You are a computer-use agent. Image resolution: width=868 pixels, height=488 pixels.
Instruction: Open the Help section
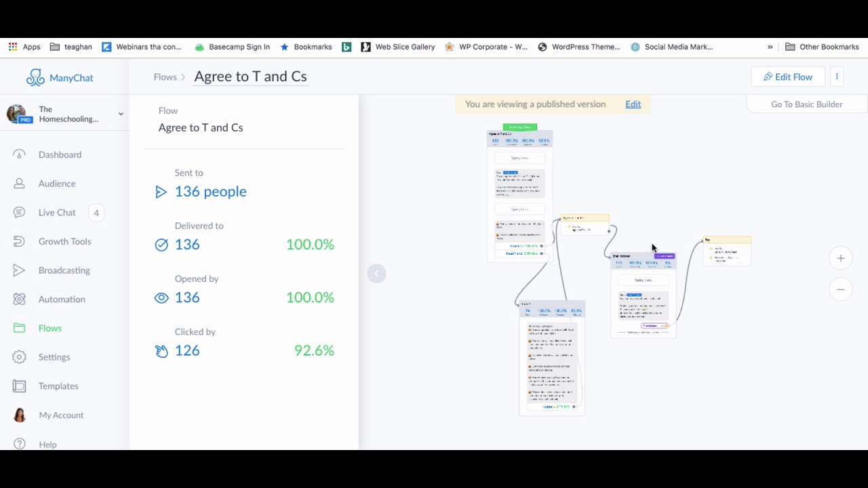(47, 445)
